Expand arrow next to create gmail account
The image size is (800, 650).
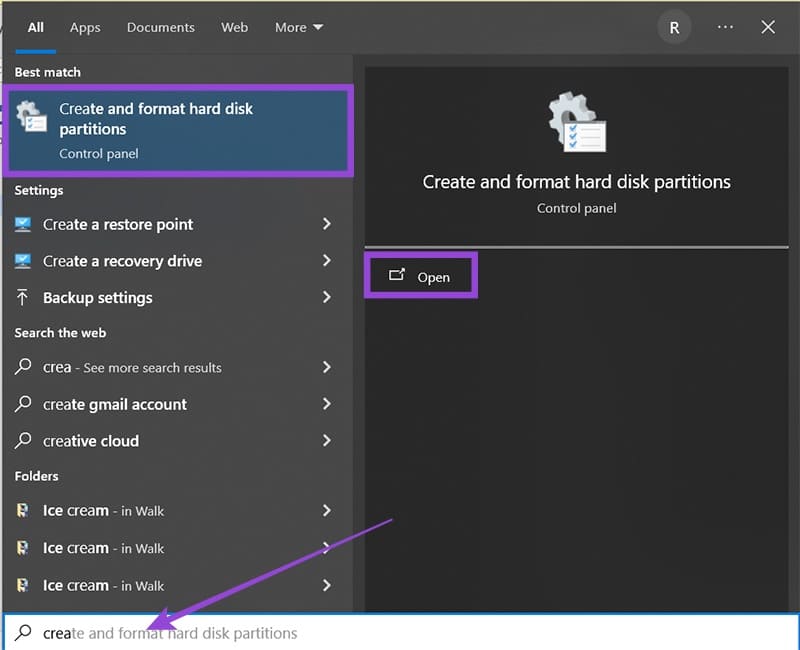coord(327,404)
